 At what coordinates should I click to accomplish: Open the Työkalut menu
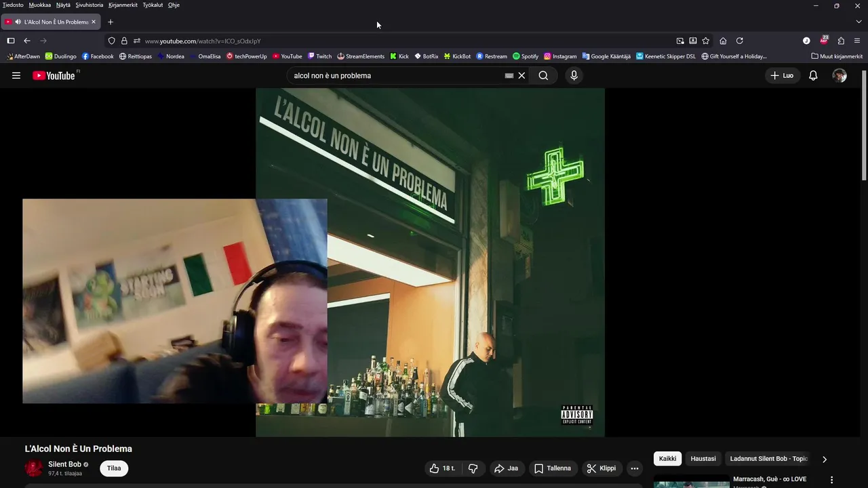(x=153, y=5)
